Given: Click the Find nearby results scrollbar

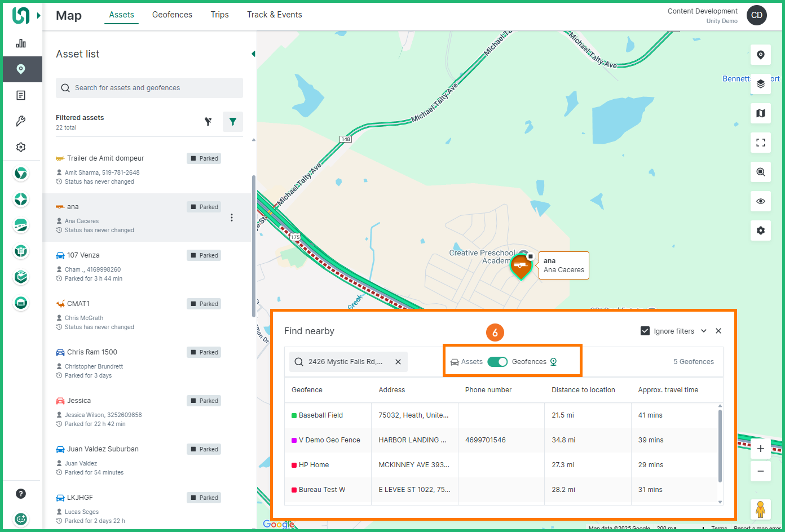Looking at the screenshot, I should (720, 445).
